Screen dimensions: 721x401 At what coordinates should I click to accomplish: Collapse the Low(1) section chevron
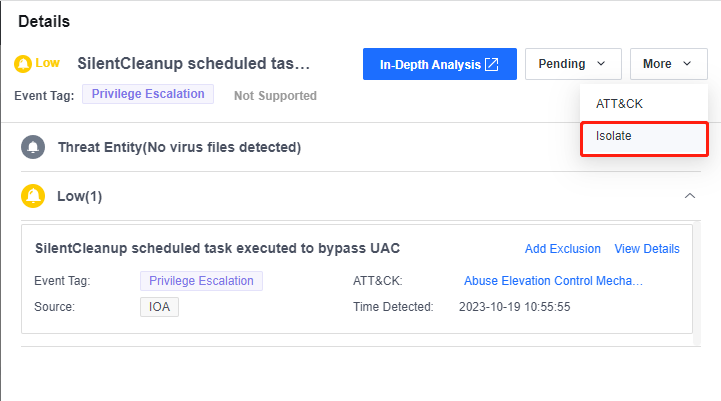tap(689, 196)
